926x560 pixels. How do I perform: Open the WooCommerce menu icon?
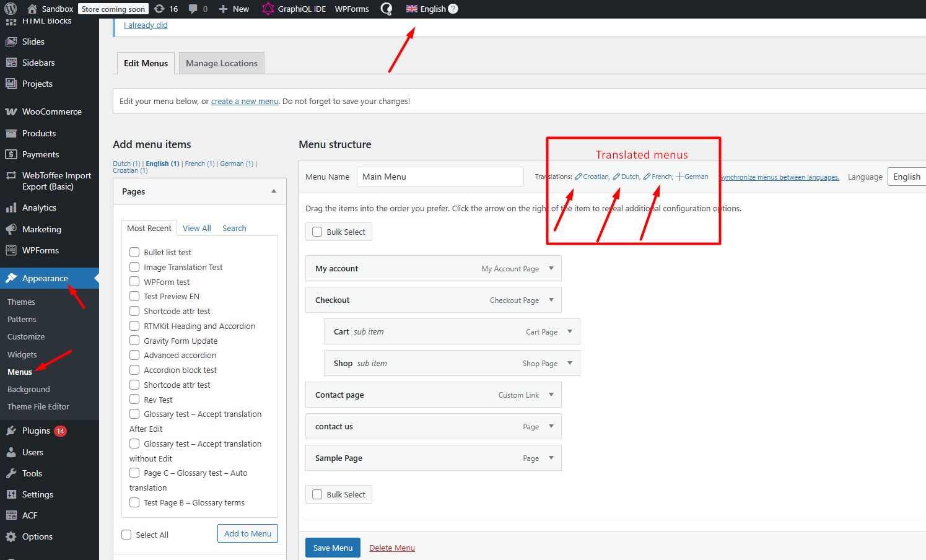[x=11, y=112]
